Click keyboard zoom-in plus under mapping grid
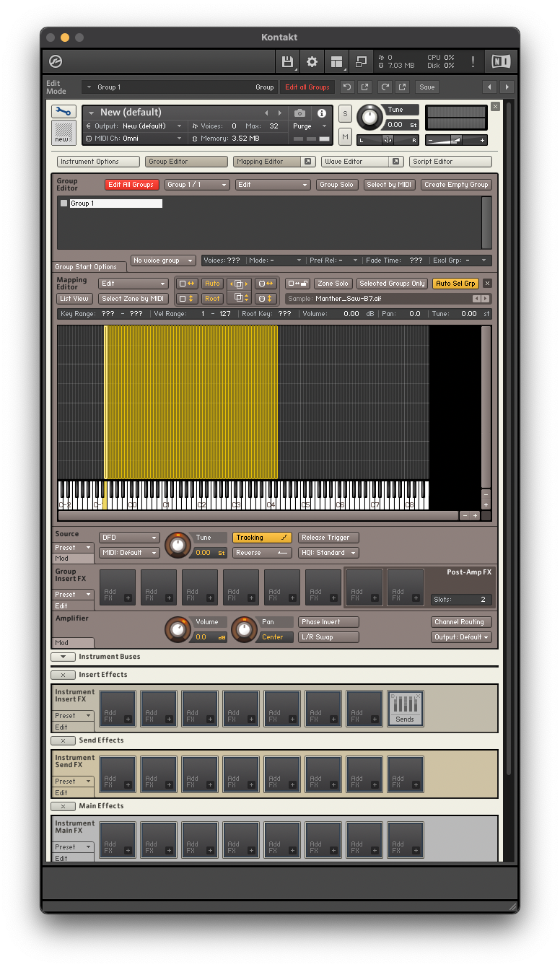The height and width of the screenshot is (967, 560). [475, 515]
